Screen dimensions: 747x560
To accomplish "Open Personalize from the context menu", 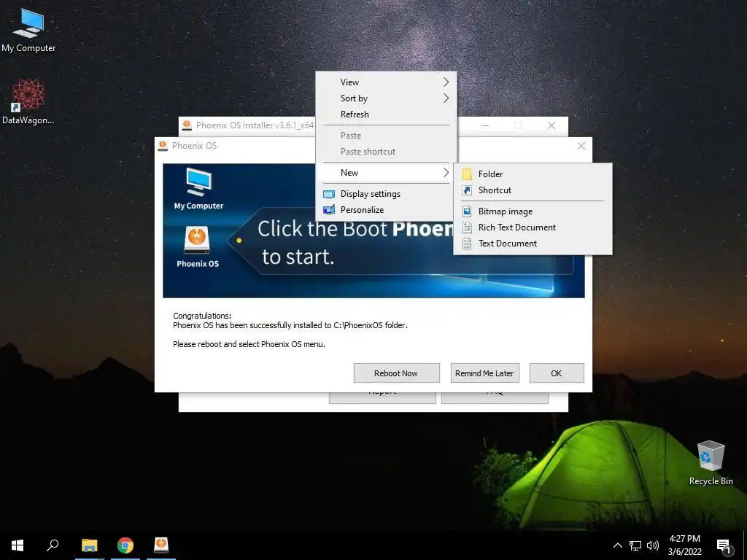I will [x=386, y=210].
